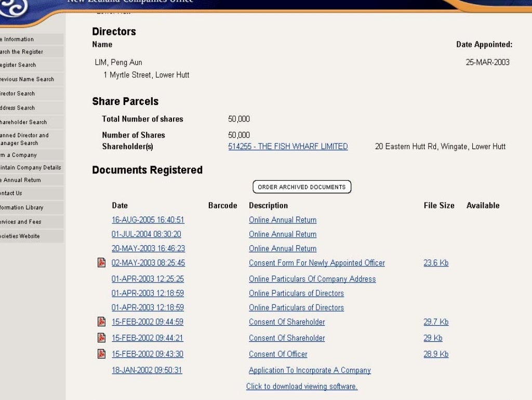Open shareholder 514255 - The Fish Wharf Limited

point(288,146)
